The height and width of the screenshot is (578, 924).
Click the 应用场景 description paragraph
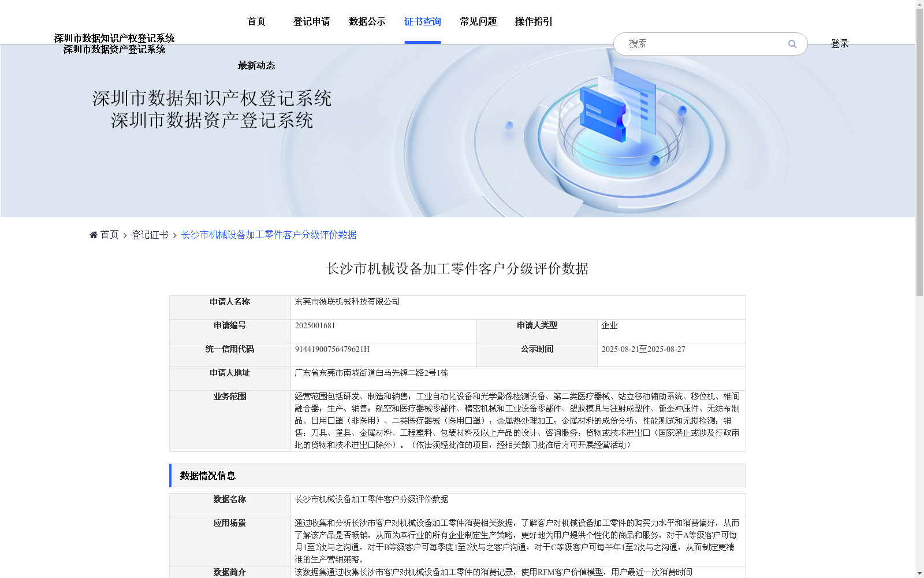[x=517, y=541]
